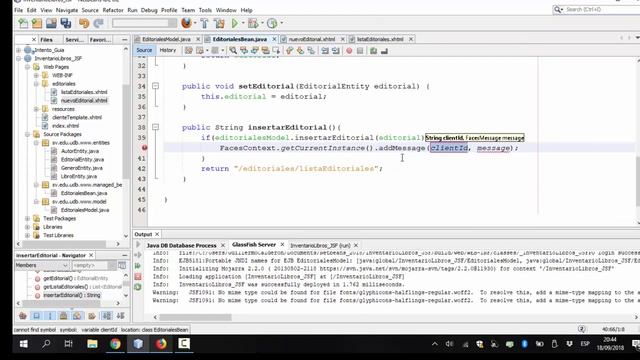Click the red Start Macro Recording icon
The width and height of the screenshot is (640, 360).
349,51
